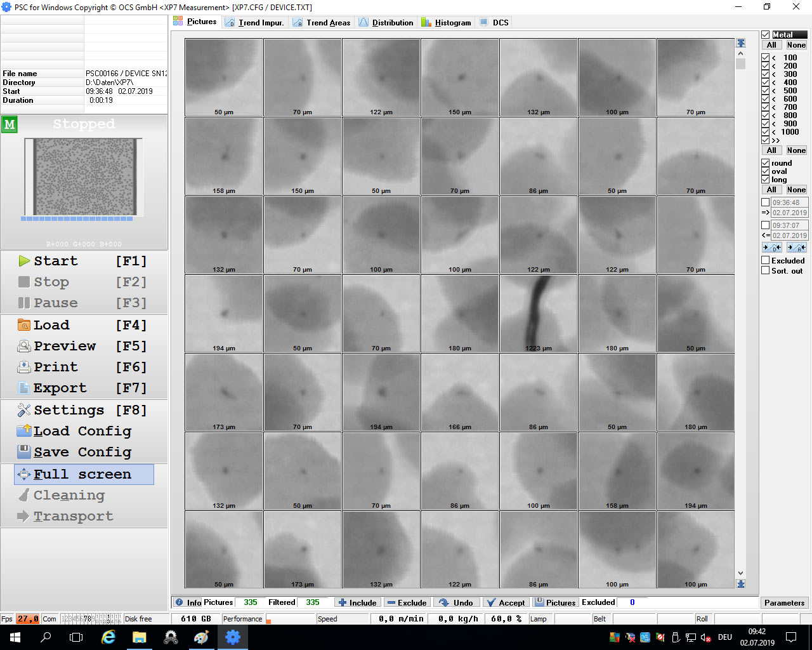Switch to the Histogram tab
Image resolution: width=812 pixels, height=650 pixels.
tap(447, 22)
